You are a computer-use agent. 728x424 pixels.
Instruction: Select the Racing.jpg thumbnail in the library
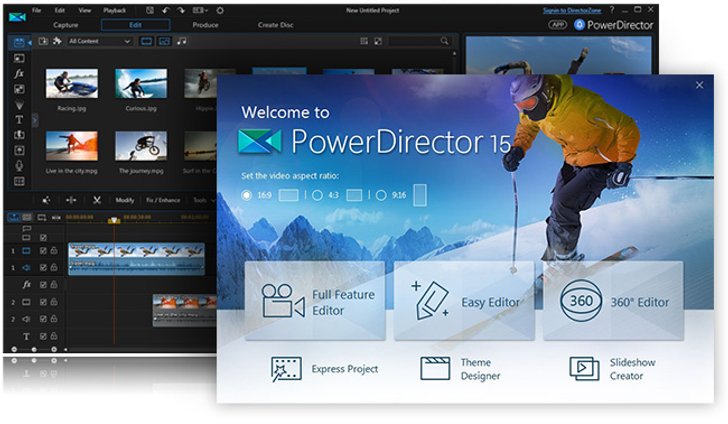click(x=72, y=84)
